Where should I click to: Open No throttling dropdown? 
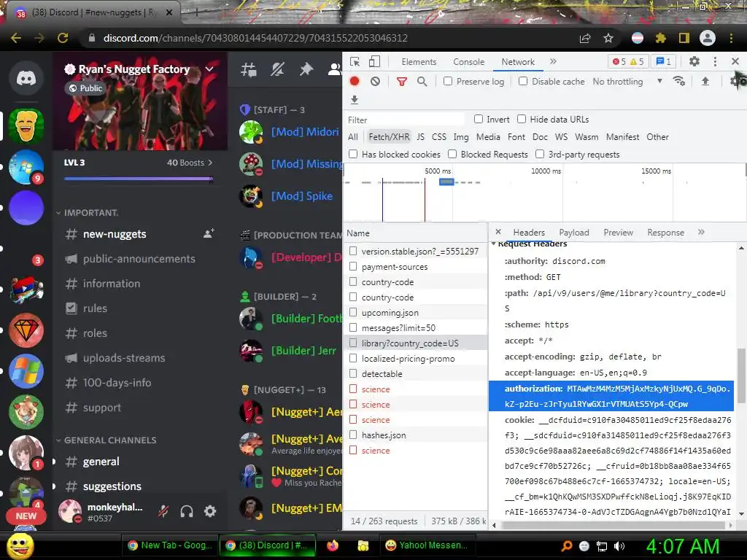(x=627, y=82)
